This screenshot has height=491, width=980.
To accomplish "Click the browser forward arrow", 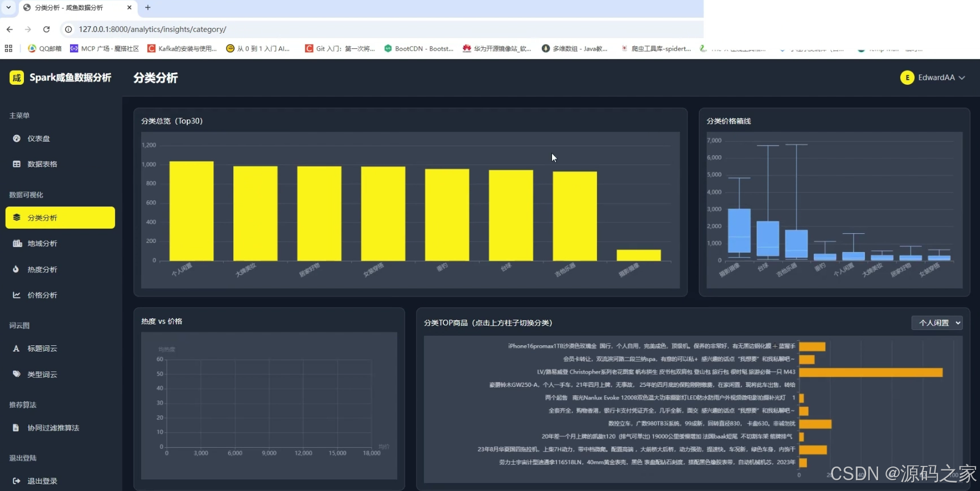I will tap(28, 29).
